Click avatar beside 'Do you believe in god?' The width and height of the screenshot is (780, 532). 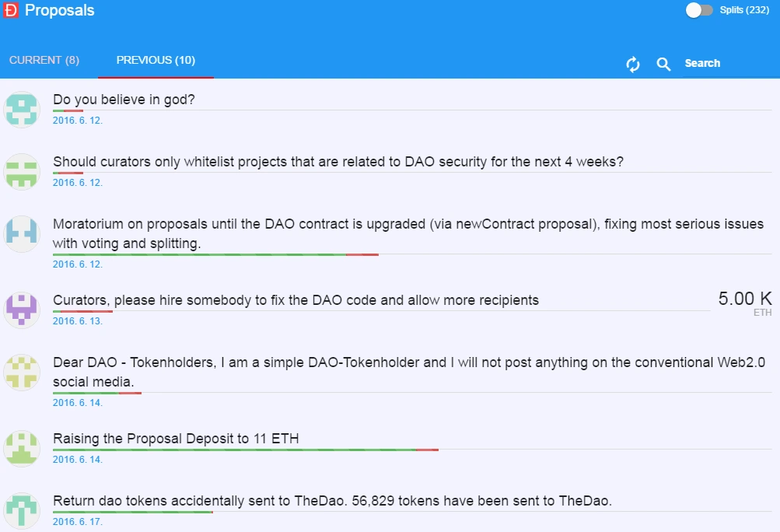coord(22,110)
